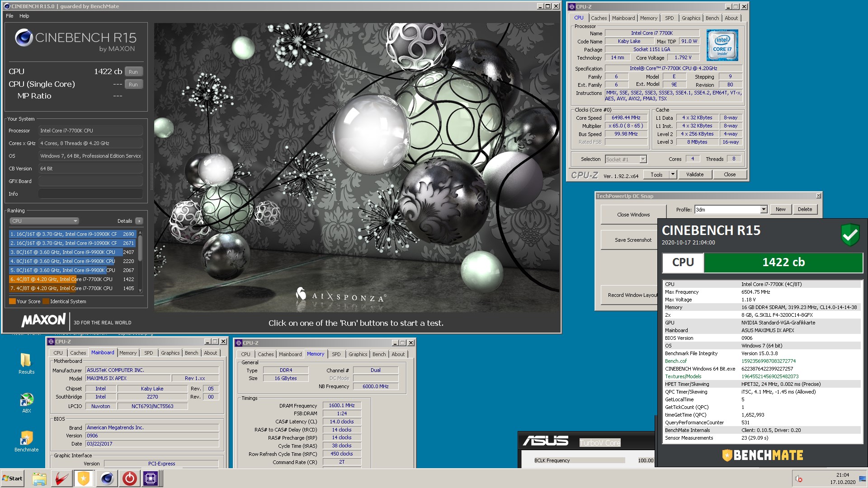
Task: Click the ranking list scroll-up arrow
Action: (x=140, y=233)
